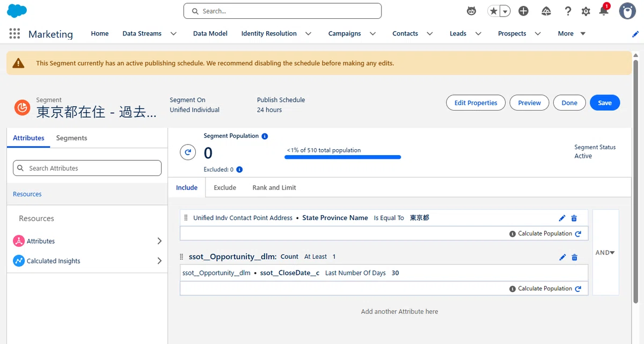
Task: Open the user profile avatar
Action: tap(627, 11)
